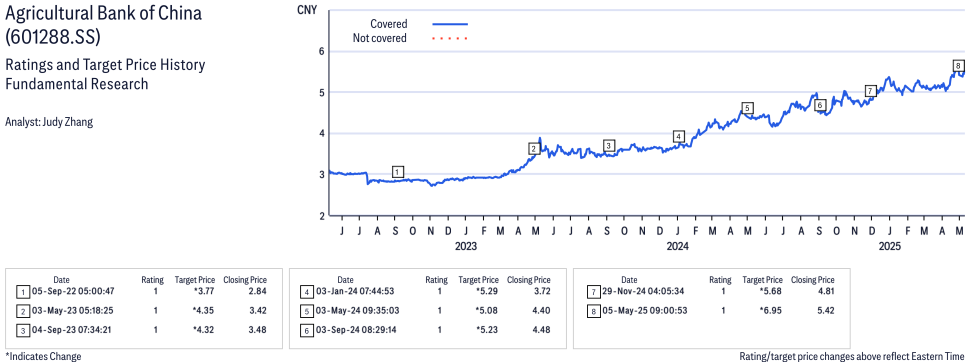Viewport: 975px width, 362px height.
Task: Click target price '*4.35'
Action: point(203,310)
